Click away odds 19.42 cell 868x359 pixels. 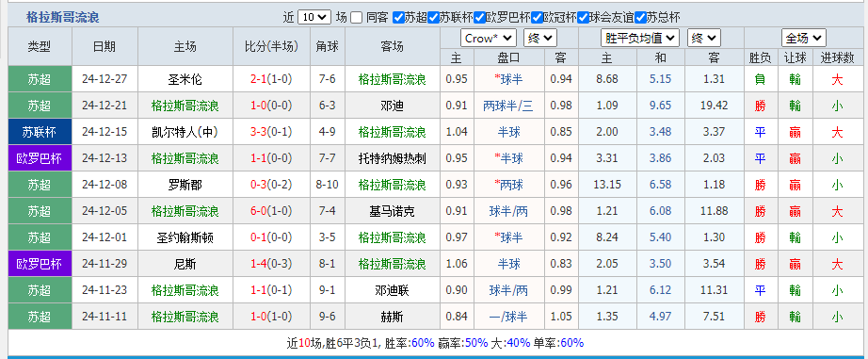[715, 106]
